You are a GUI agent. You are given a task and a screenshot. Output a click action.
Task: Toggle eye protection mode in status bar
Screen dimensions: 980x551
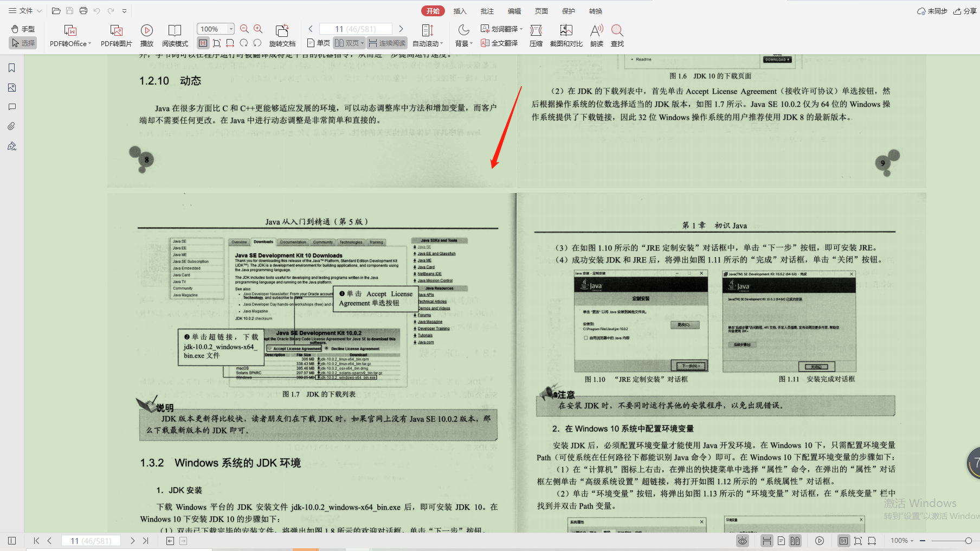(743, 541)
